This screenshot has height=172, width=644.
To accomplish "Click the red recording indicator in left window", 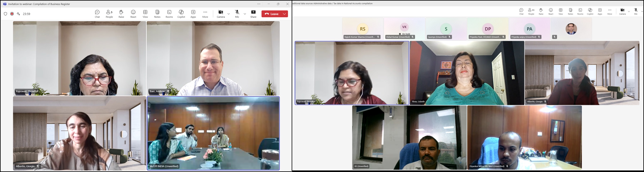I will [12, 14].
